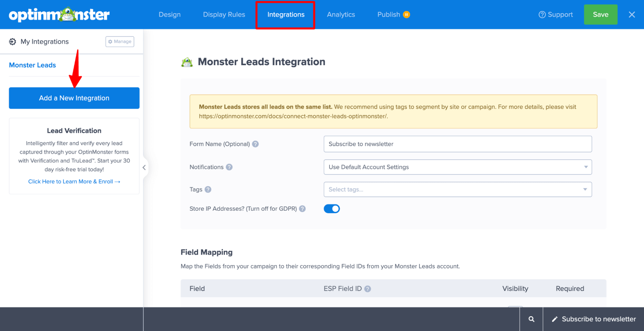The width and height of the screenshot is (644, 331).
Task: Click help icon next to Notifications
Action: pyautogui.click(x=229, y=167)
